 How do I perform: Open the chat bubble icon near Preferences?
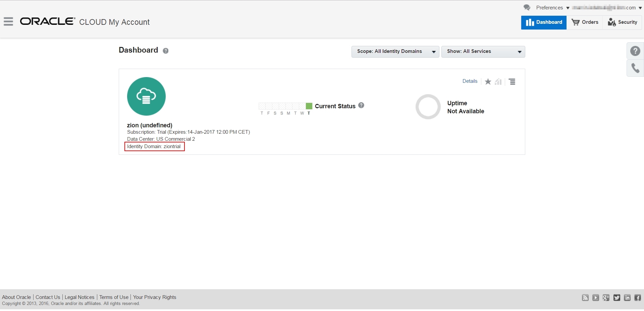(527, 7)
